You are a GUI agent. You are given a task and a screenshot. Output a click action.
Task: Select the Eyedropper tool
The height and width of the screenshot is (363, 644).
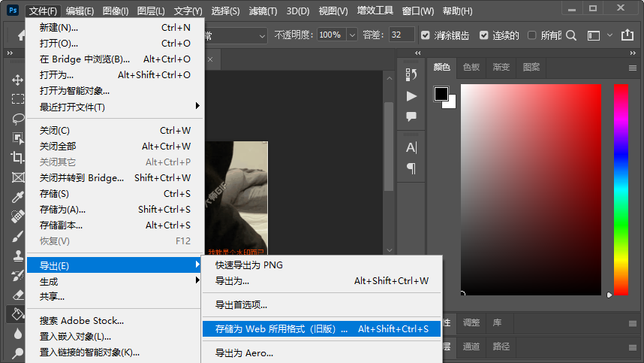[17, 197]
